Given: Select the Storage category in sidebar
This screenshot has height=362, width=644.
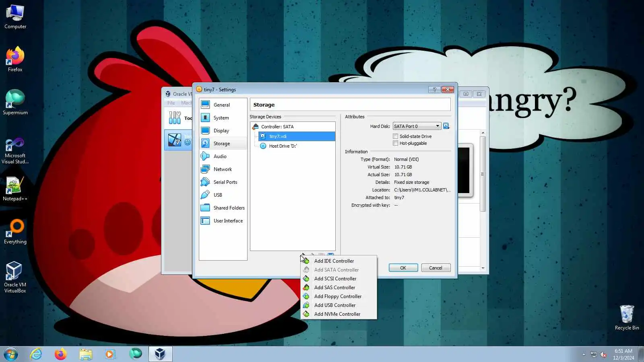Looking at the screenshot, I should [223, 143].
